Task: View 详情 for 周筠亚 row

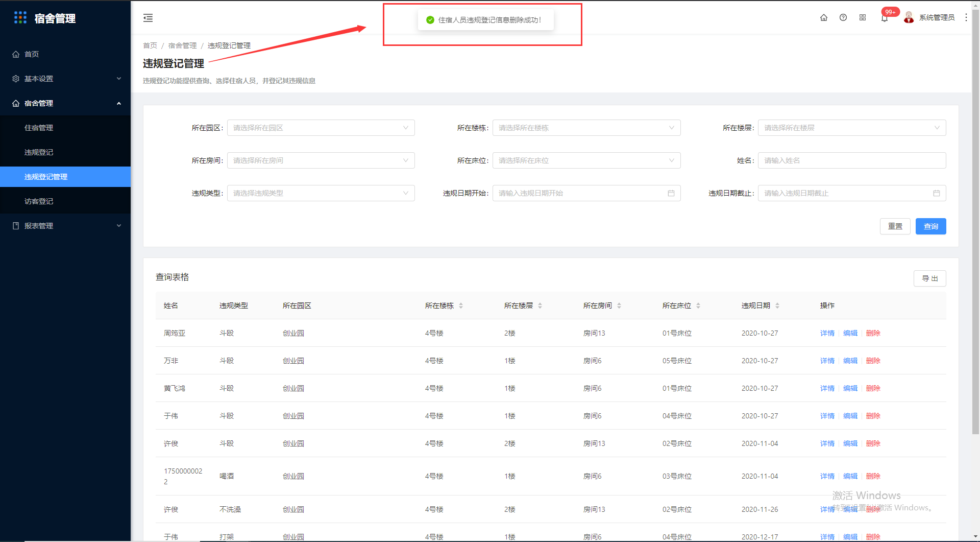Action: click(x=827, y=333)
